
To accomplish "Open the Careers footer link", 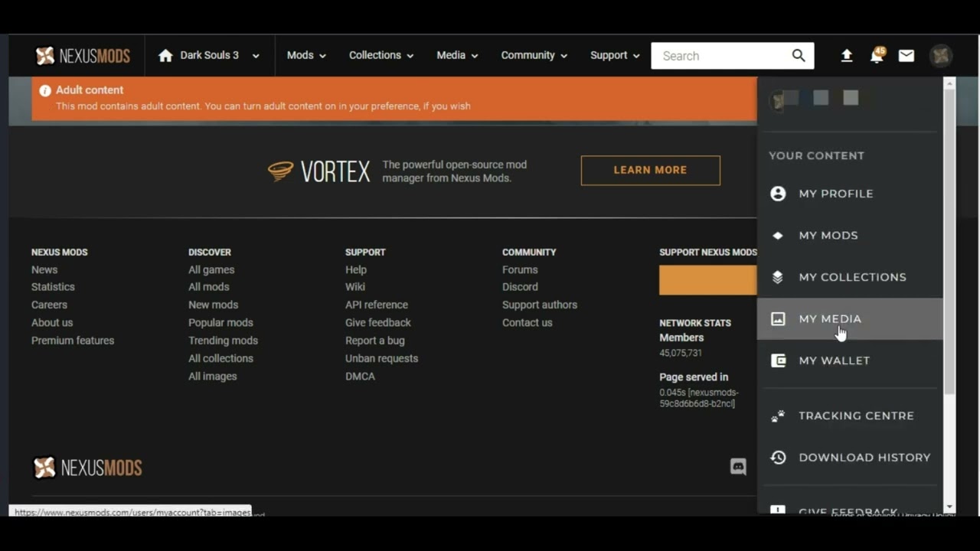I will pyautogui.click(x=49, y=305).
